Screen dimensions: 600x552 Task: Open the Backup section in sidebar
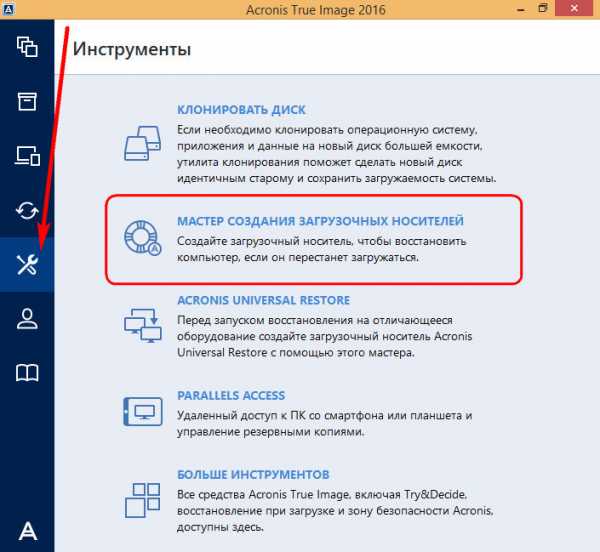(x=27, y=47)
